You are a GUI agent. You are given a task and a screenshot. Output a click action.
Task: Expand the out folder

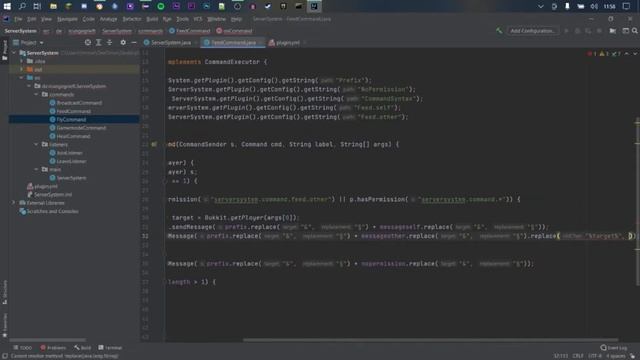[x=21, y=69]
